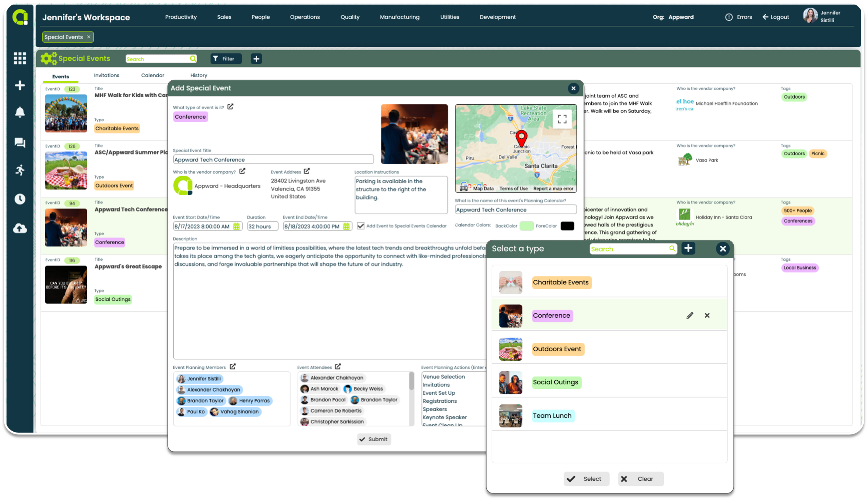Screen dimensions: 868x500
Task: Select the Conference type in the dropdown
Action: pyautogui.click(x=551, y=315)
